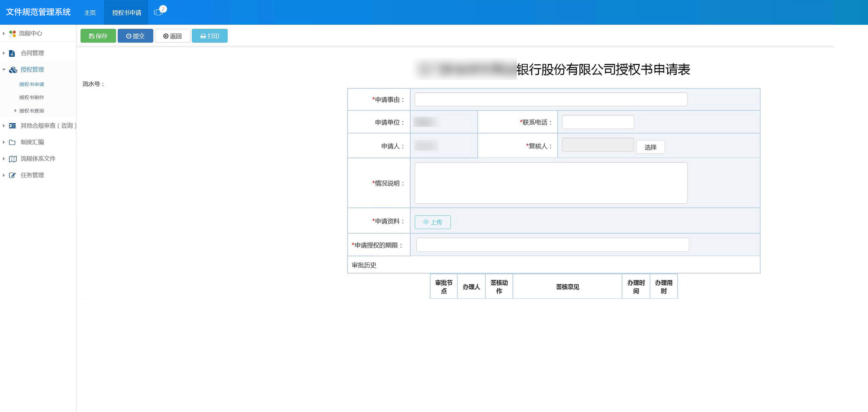Viewport: 868px width, 412px height.
Task: Click the green 保存 button
Action: pyautogui.click(x=98, y=36)
